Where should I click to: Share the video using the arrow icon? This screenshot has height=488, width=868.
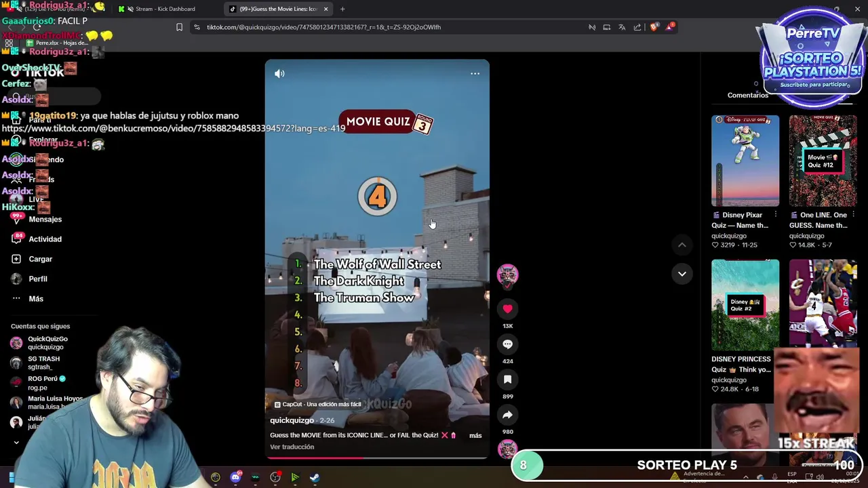point(507,415)
